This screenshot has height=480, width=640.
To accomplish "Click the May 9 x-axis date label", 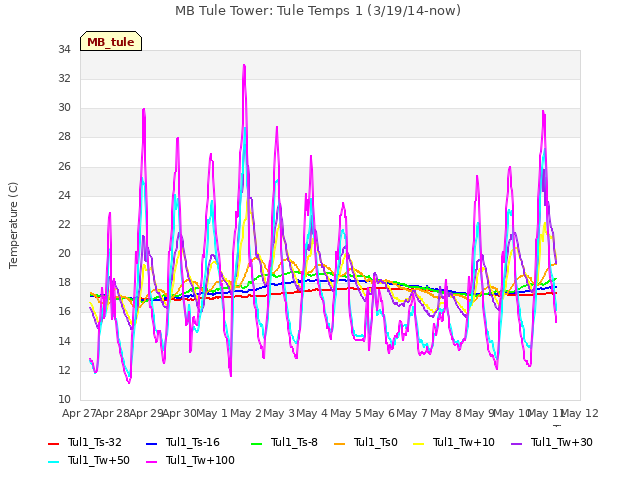I will point(479,413).
